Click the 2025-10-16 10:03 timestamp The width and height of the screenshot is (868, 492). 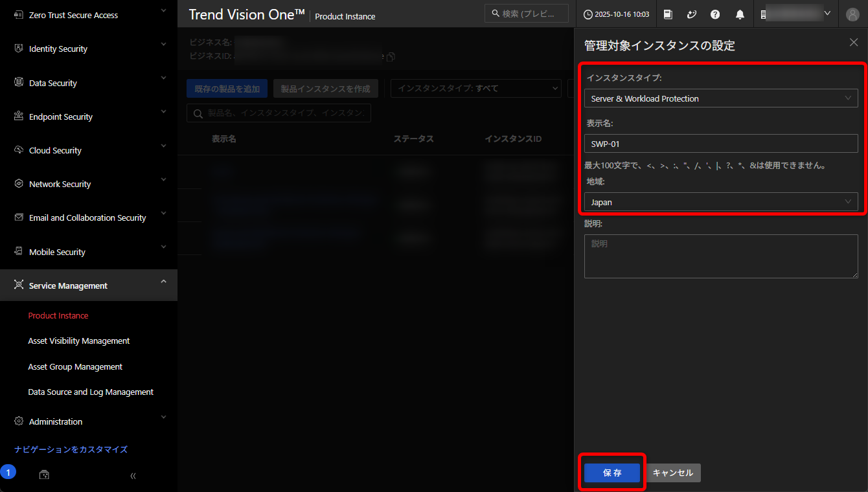click(622, 14)
